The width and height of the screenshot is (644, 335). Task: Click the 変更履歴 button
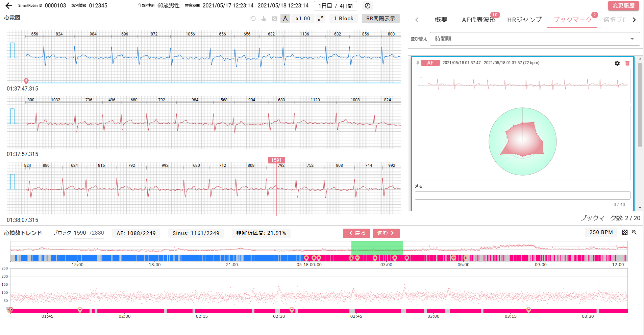click(x=623, y=6)
